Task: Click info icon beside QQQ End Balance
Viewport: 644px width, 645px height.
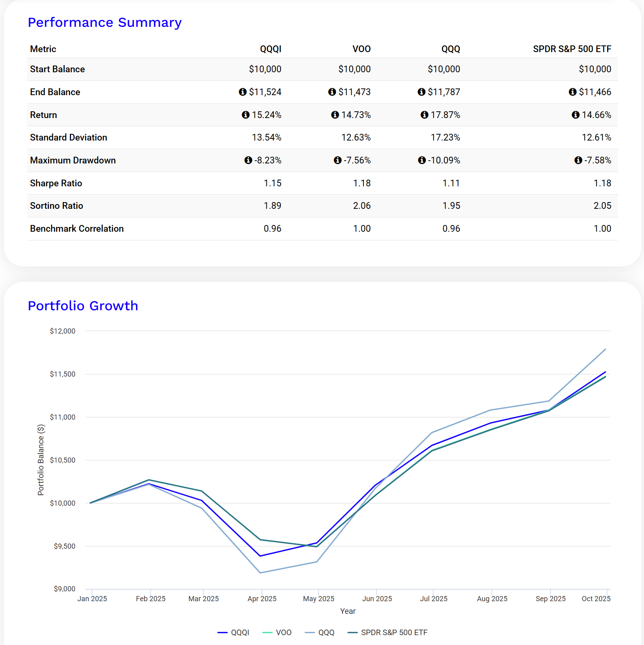Action: click(421, 92)
